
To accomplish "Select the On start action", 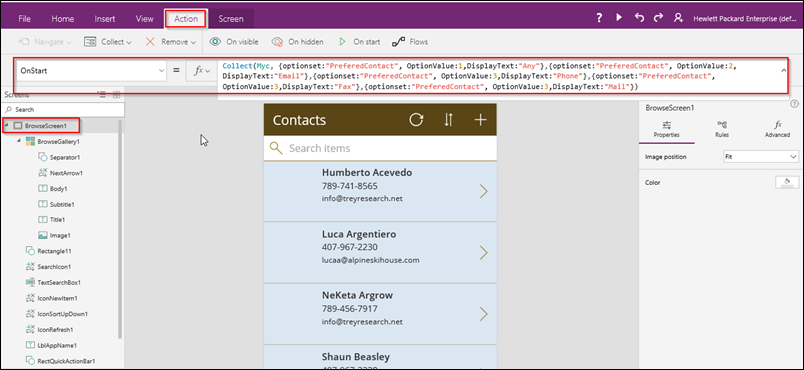I will click(359, 42).
